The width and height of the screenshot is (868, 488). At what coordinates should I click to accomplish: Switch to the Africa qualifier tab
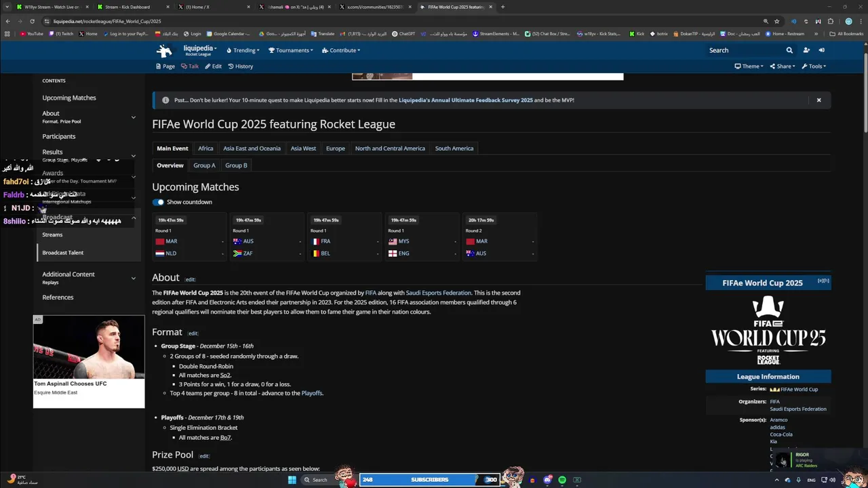coord(205,148)
